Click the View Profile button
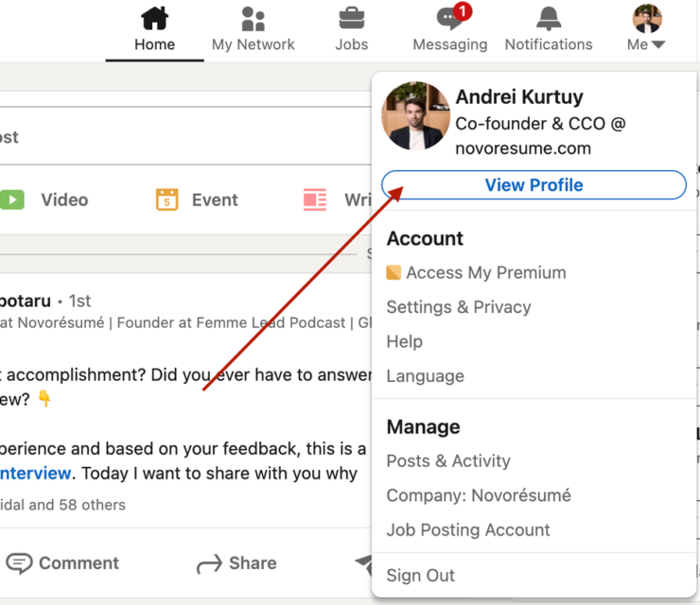Viewport: 700px width, 605px height. point(534,184)
